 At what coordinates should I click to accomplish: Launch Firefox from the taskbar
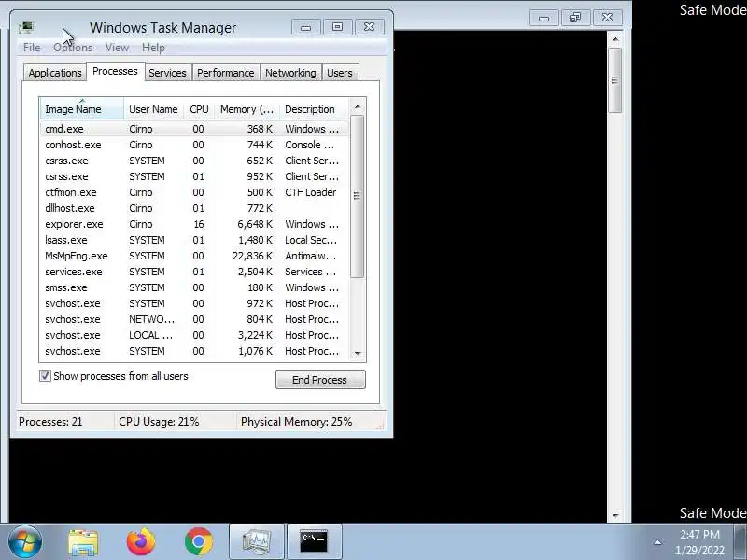pos(141,541)
